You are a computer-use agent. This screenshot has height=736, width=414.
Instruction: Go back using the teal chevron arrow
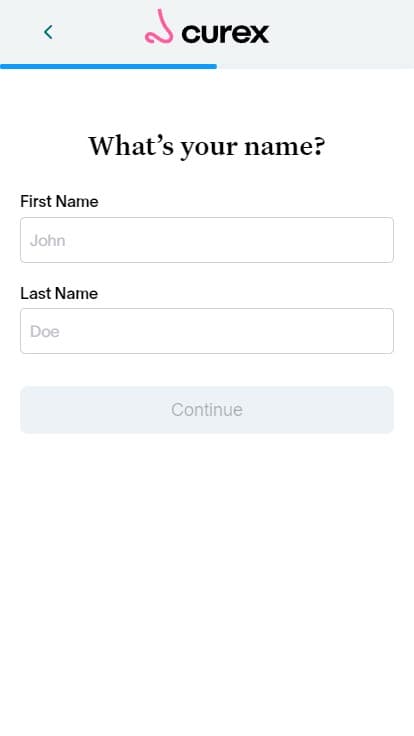click(48, 32)
